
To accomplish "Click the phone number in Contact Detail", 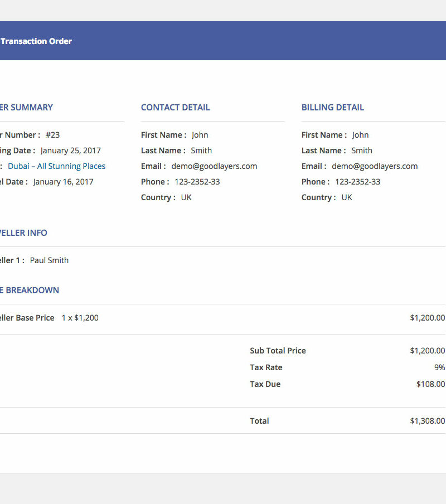I will coord(197,182).
